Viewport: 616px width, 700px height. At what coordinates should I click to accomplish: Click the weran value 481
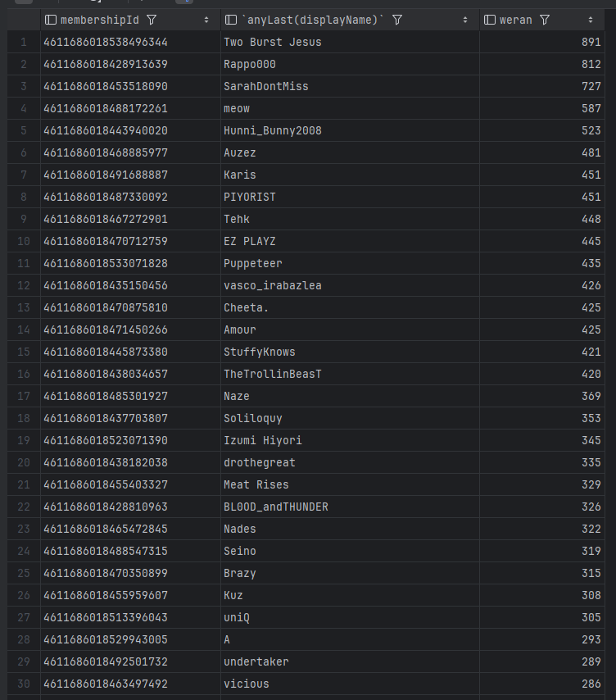(542, 152)
